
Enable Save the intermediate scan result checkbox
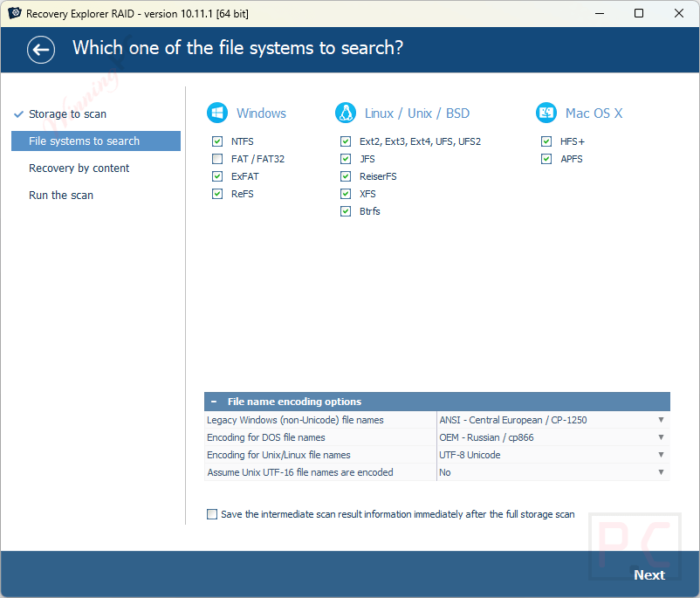[x=212, y=514]
